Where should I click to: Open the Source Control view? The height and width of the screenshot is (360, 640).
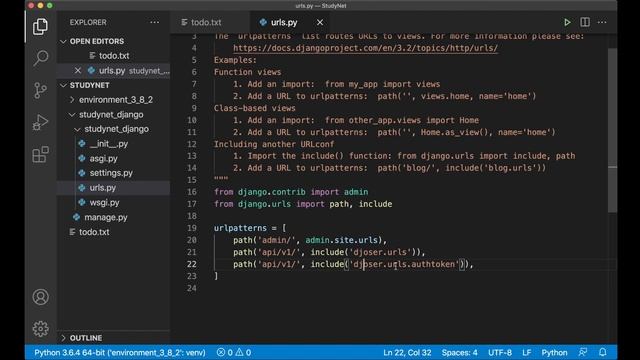(40, 90)
